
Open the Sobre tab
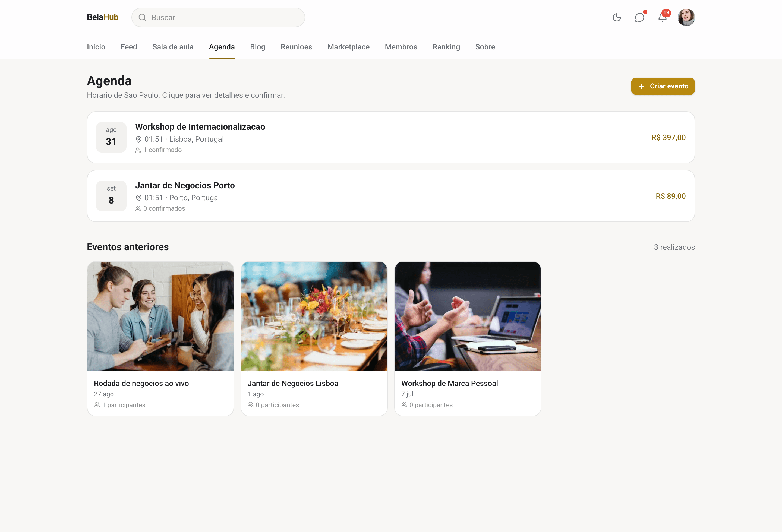click(x=485, y=47)
